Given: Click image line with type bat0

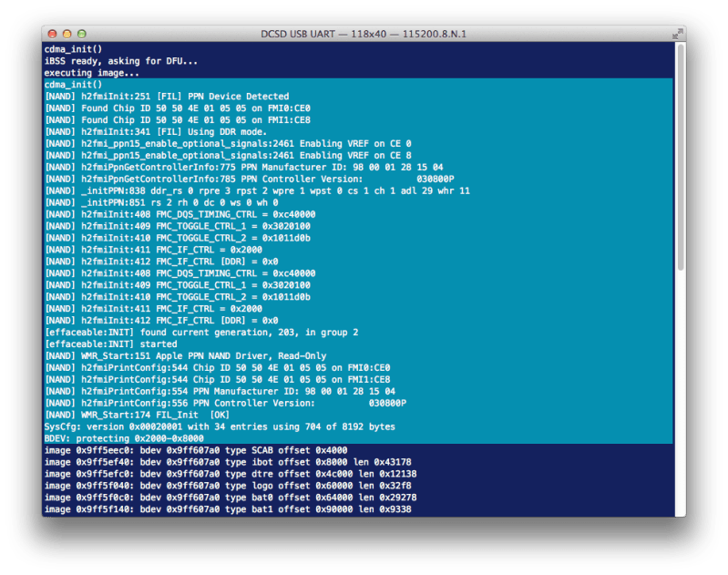Looking at the screenshot, I should tap(231, 498).
